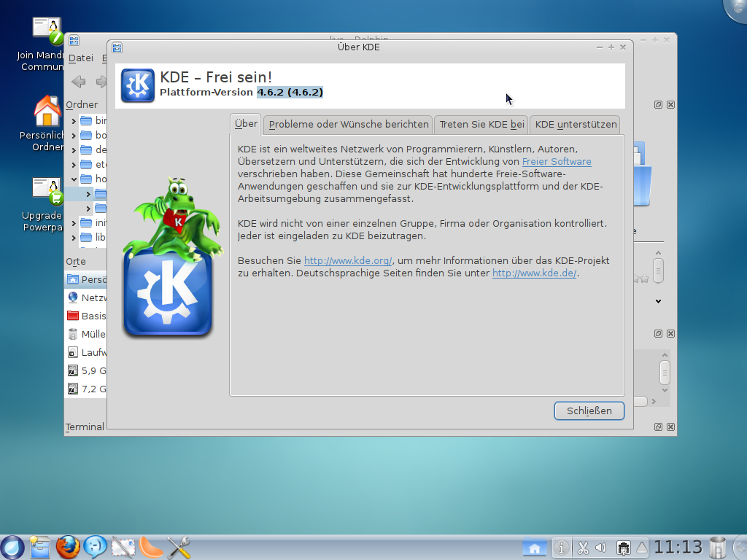Switch to the 'Treten Sie KDE bei' tab

[x=481, y=124]
